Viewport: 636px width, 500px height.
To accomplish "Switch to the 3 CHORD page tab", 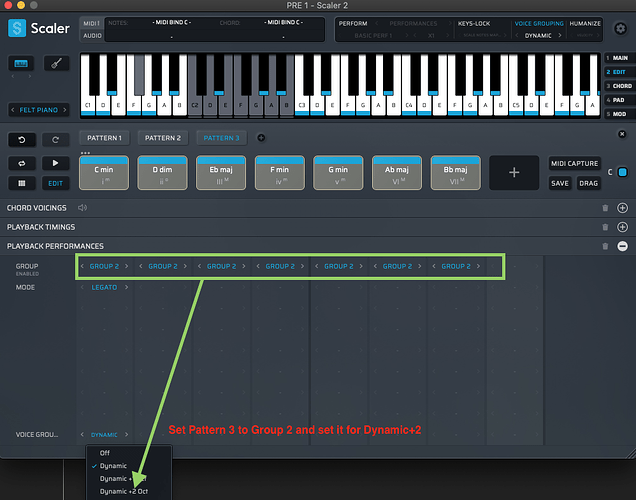I will (619, 86).
